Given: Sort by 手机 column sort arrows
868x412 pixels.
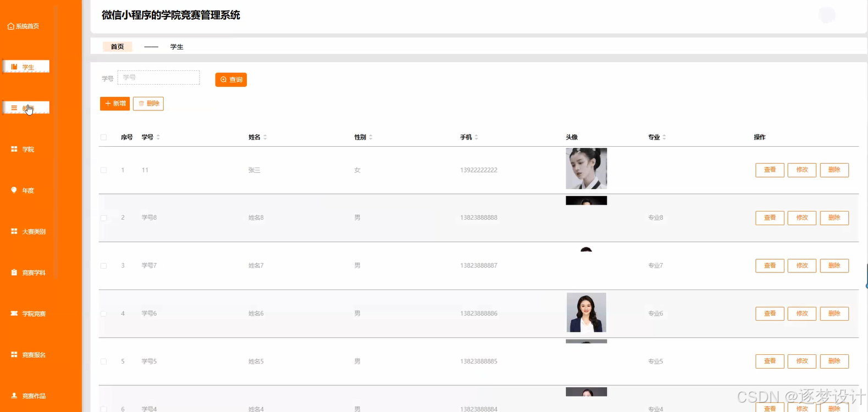Looking at the screenshot, I should point(476,137).
